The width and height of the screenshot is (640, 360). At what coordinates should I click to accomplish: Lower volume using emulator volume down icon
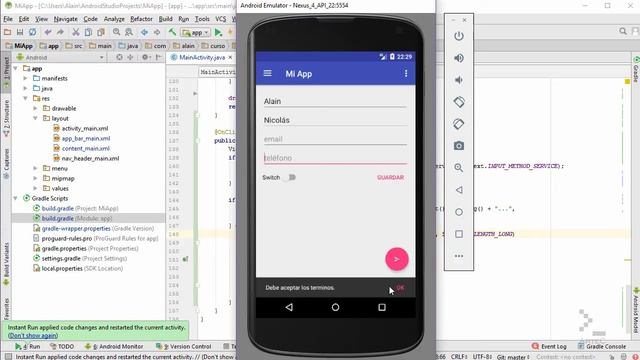tap(459, 80)
